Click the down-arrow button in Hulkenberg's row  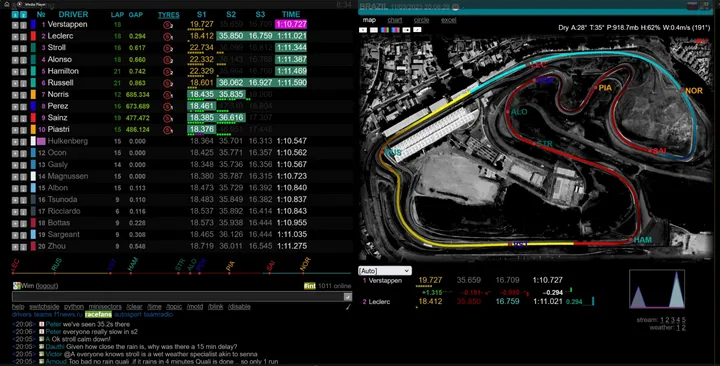pos(23,142)
